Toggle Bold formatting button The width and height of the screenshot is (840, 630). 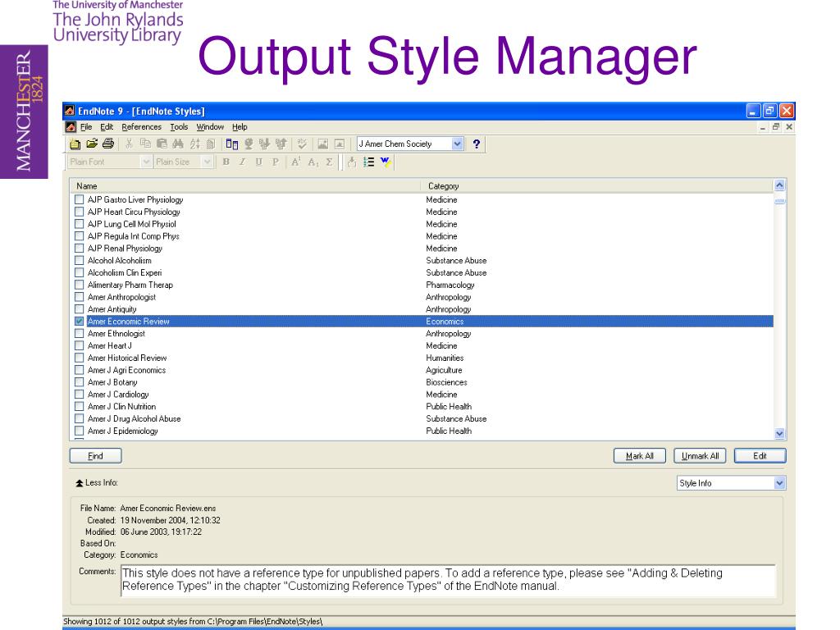(x=226, y=162)
